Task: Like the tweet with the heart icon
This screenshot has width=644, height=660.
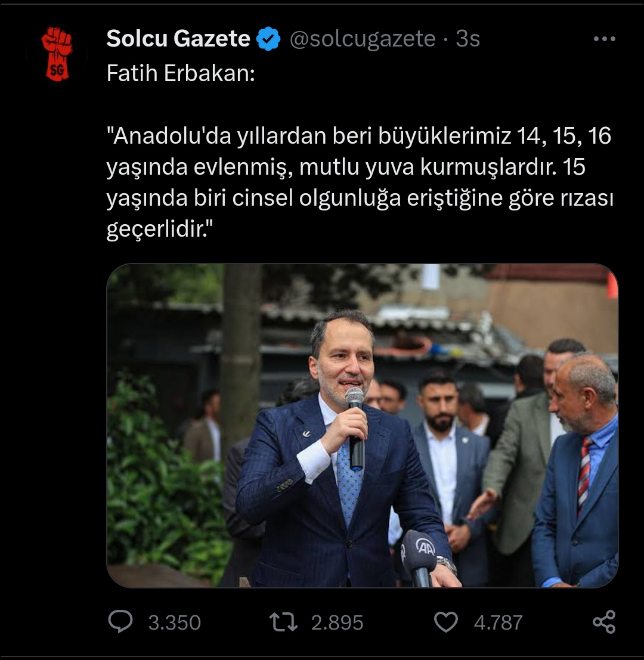Action: (446, 622)
